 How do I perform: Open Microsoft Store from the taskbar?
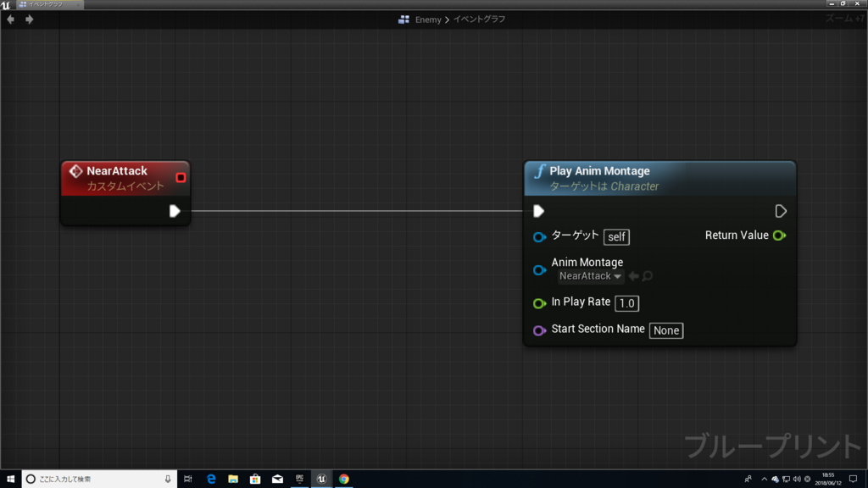[x=255, y=480]
